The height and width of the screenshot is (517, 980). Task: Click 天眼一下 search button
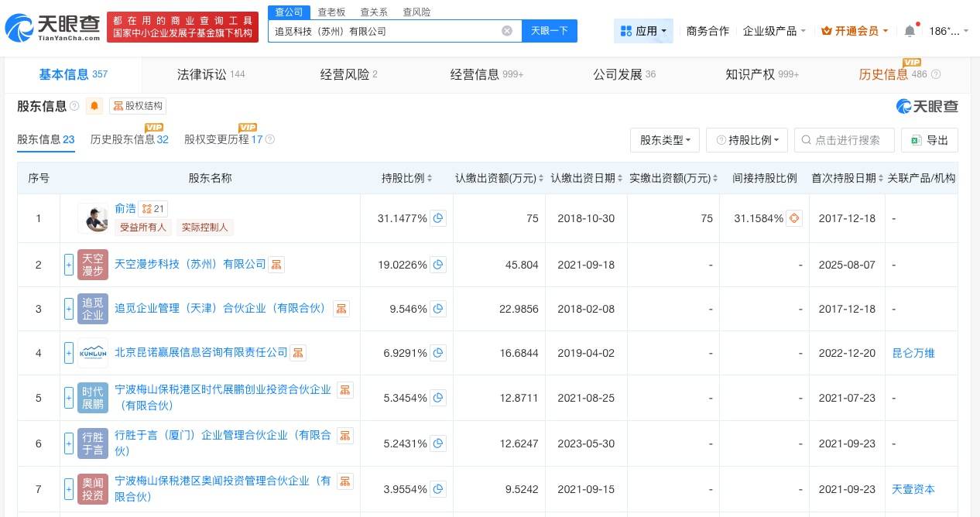(x=549, y=31)
